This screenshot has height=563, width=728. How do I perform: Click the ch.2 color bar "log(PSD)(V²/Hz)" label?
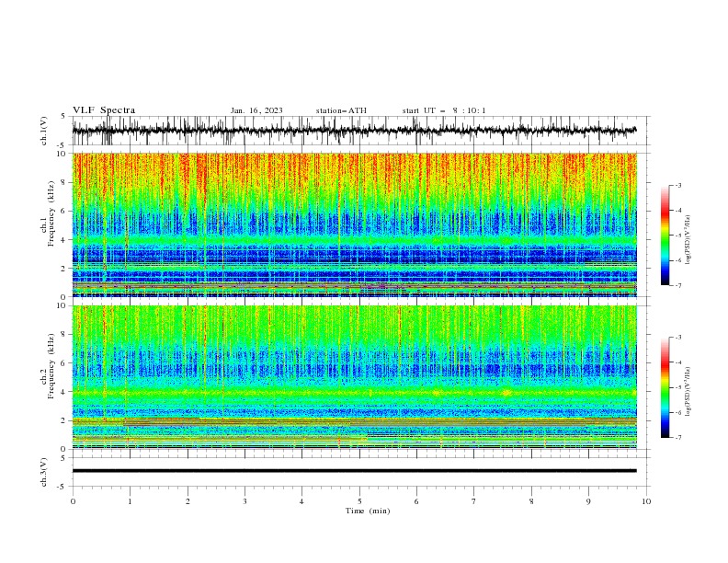[688, 391]
